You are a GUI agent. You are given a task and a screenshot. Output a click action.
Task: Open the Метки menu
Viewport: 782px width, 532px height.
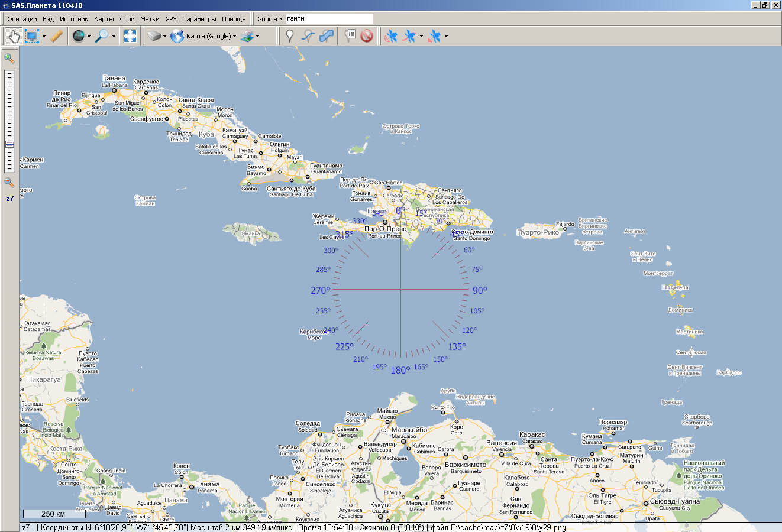click(x=150, y=19)
